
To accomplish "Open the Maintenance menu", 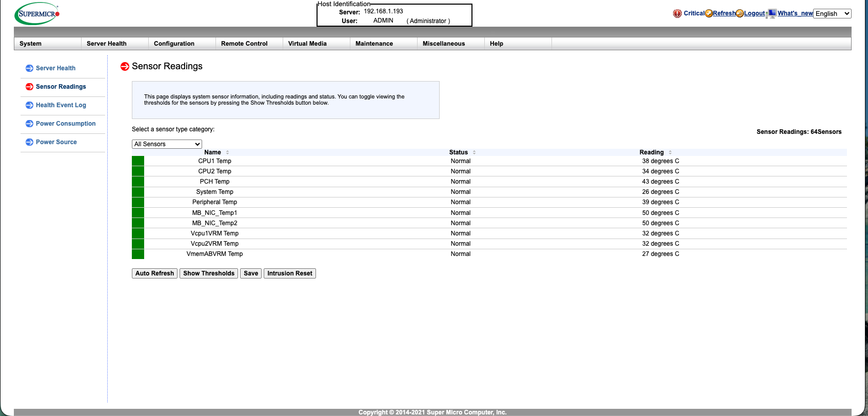I will 374,44.
